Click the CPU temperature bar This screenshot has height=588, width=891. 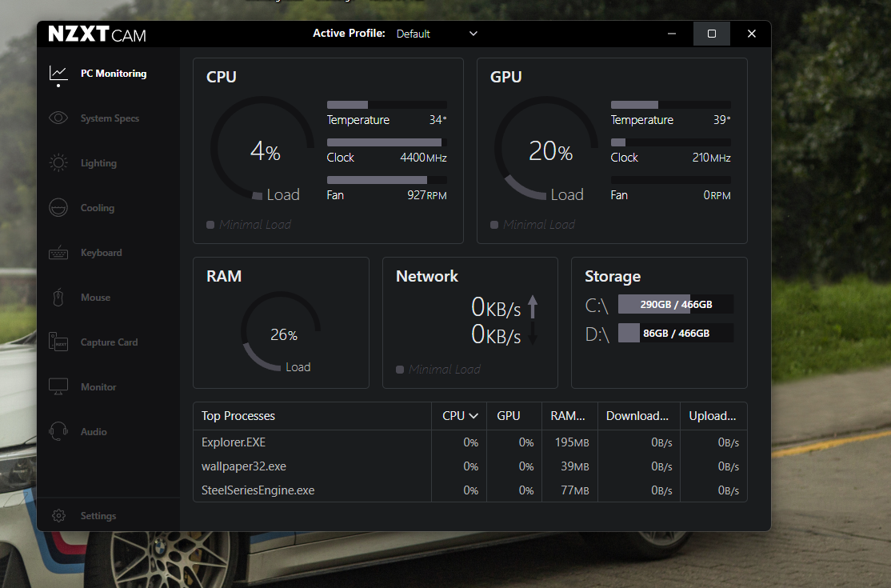point(387,105)
